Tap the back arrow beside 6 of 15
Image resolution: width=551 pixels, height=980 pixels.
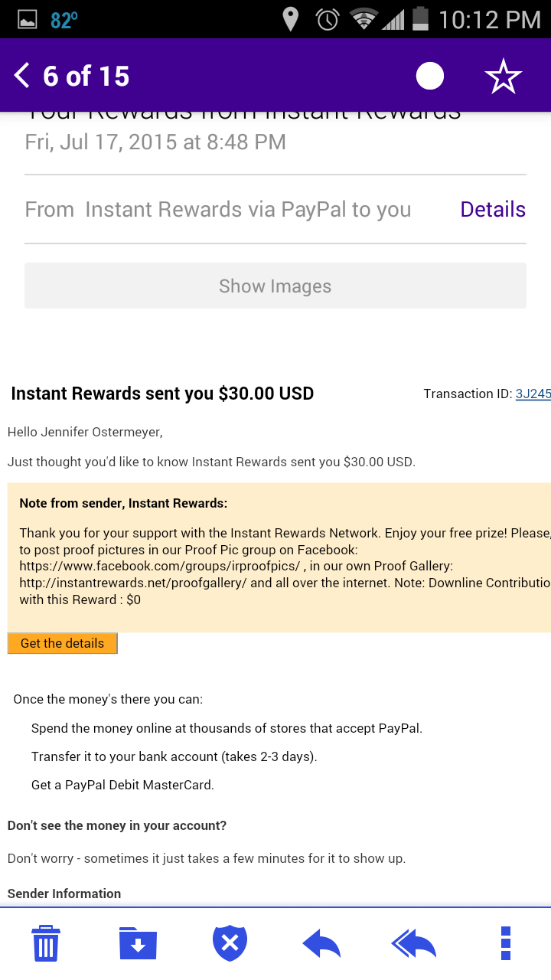coord(21,76)
